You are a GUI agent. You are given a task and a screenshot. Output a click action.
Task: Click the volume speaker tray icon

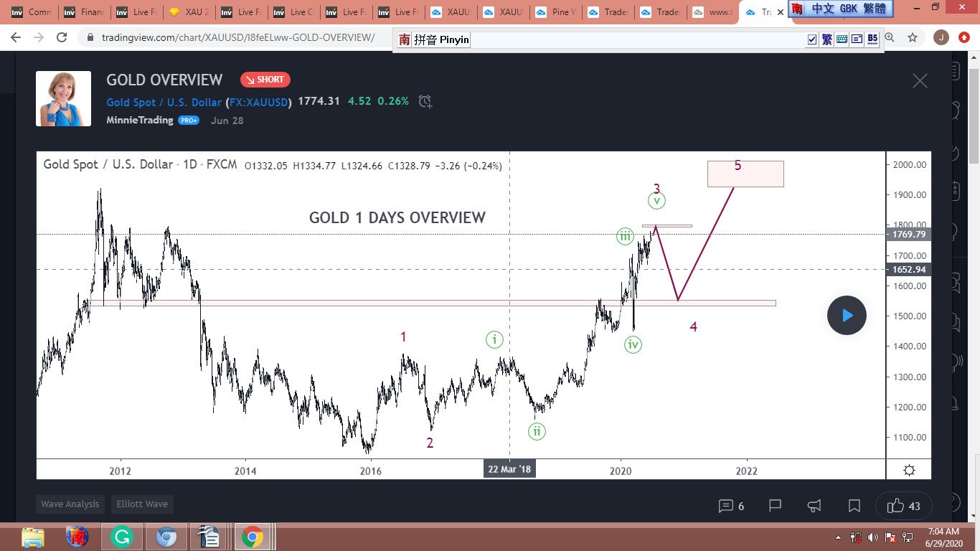(873, 537)
